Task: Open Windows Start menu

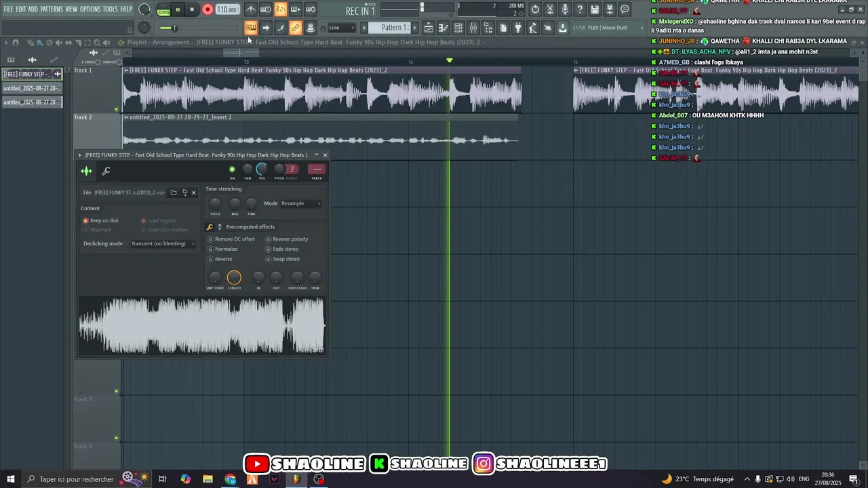Action: (x=10, y=479)
